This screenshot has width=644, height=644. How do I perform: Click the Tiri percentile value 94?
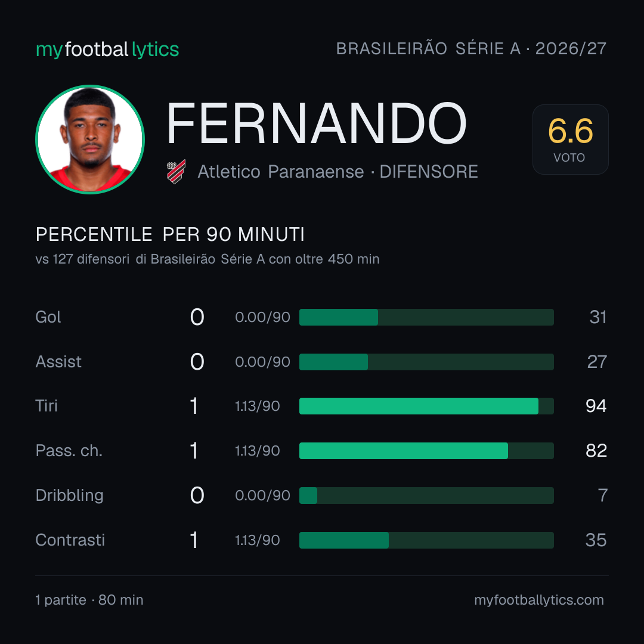tap(596, 406)
